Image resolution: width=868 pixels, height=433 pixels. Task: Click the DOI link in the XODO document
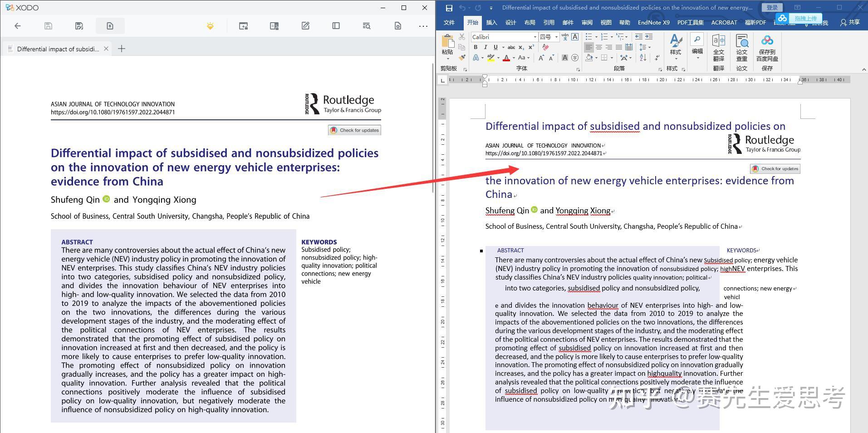coord(113,112)
